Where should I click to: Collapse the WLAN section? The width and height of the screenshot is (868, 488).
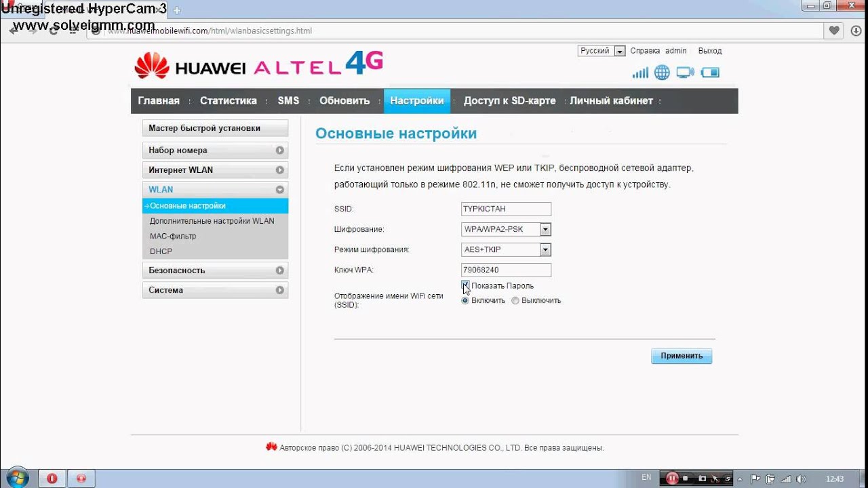[215, 190]
